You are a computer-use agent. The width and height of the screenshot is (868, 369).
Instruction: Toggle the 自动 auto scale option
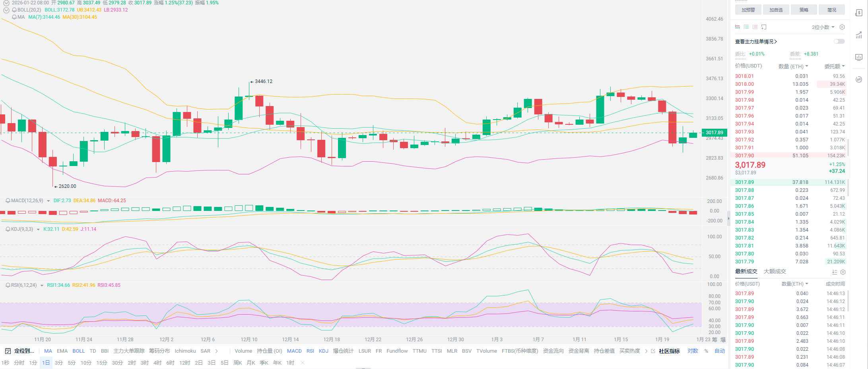click(720, 351)
